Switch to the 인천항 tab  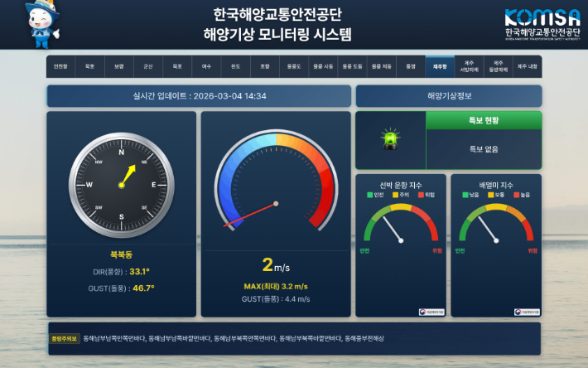click(x=60, y=66)
